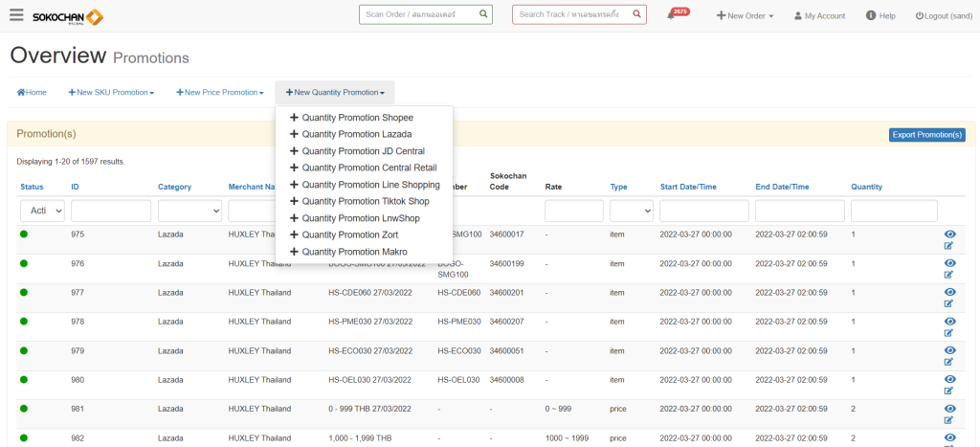The width and height of the screenshot is (980, 447).
Task: Click the Sokochan logo
Action: tap(68, 16)
